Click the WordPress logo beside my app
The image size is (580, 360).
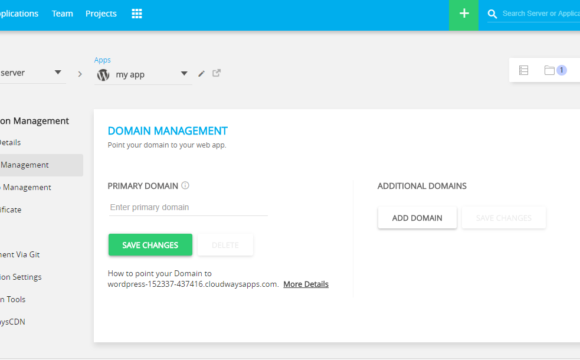[x=103, y=74]
